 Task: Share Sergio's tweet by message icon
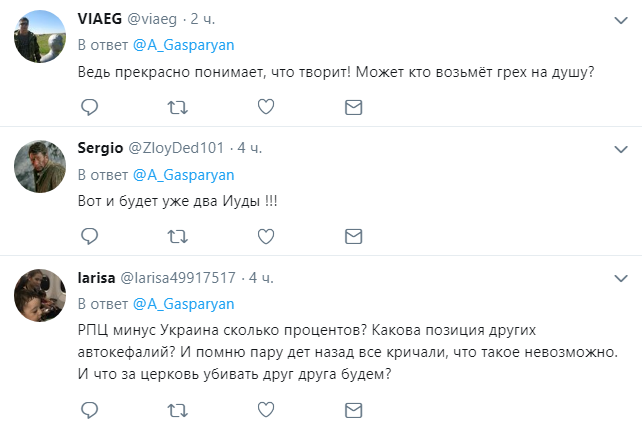[x=353, y=236]
